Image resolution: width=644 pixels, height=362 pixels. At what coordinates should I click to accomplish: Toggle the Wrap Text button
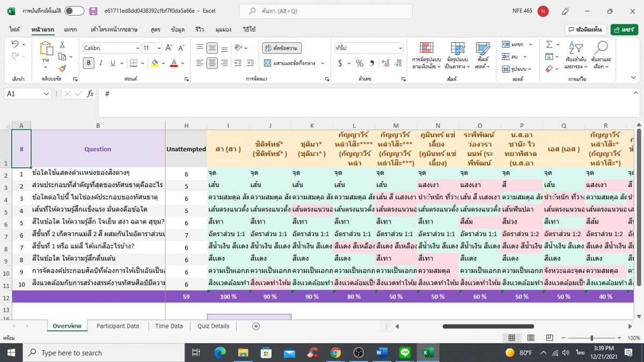pos(282,48)
